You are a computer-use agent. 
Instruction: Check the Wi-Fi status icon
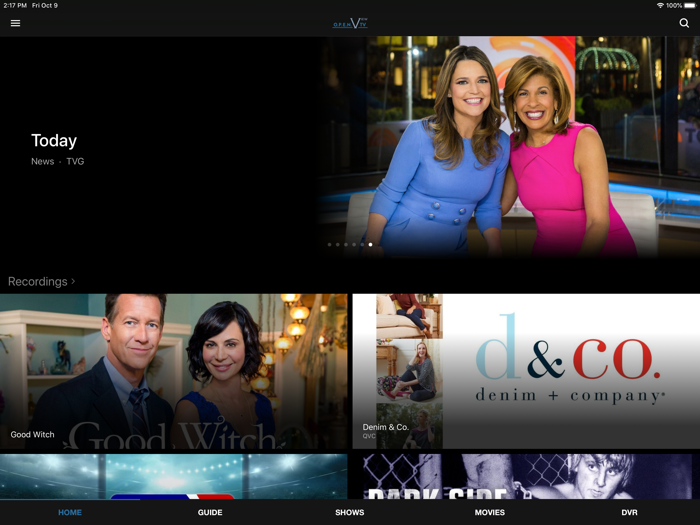pyautogui.click(x=660, y=5)
